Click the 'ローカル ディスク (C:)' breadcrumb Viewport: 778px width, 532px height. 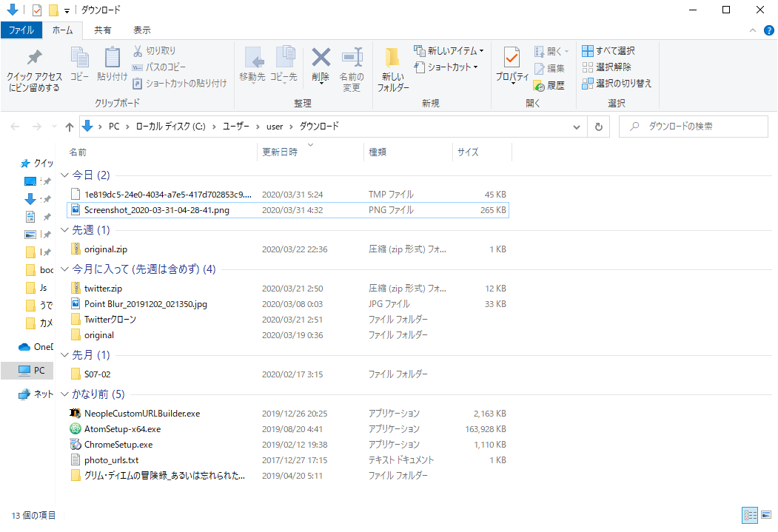pyautogui.click(x=171, y=127)
